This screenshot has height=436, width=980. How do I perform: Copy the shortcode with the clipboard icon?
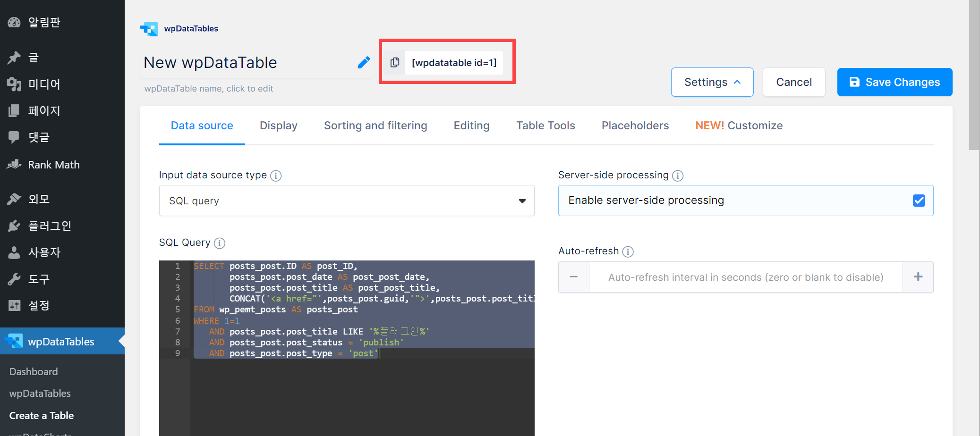coord(394,63)
